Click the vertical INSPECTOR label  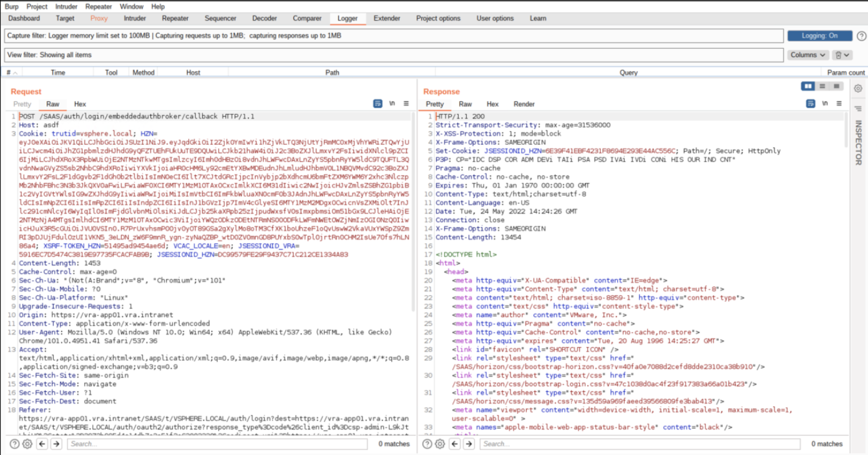[x=858, y=142]
